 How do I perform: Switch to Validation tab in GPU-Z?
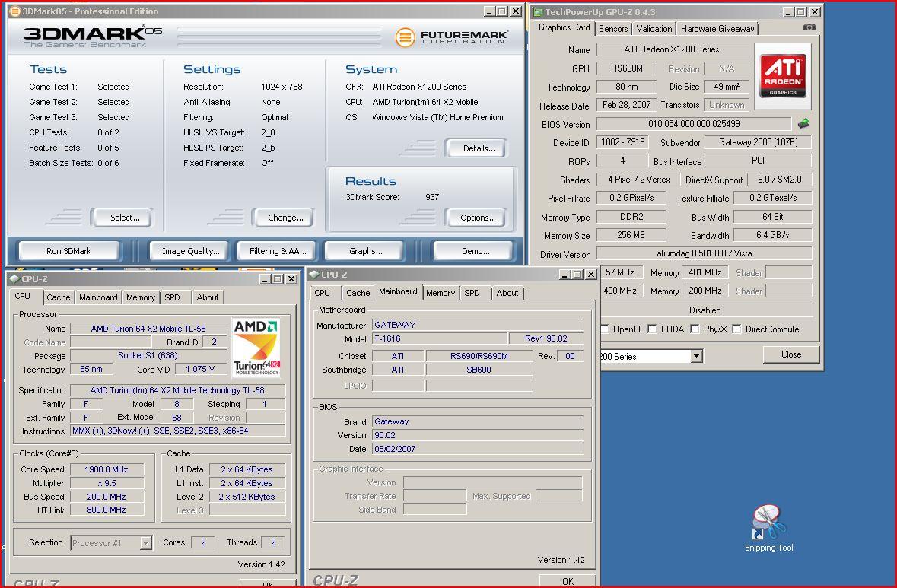click(x=654, y=29)
